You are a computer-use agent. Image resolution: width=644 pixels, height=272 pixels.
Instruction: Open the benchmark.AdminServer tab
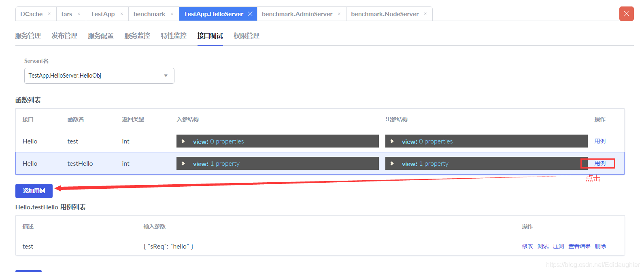[x=297, y=14]
